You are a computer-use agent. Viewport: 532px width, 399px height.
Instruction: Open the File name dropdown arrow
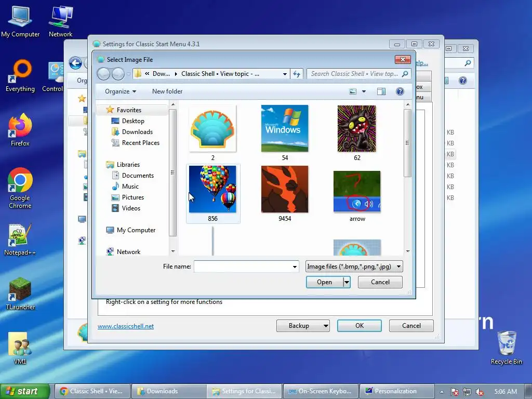click(295, 267)
